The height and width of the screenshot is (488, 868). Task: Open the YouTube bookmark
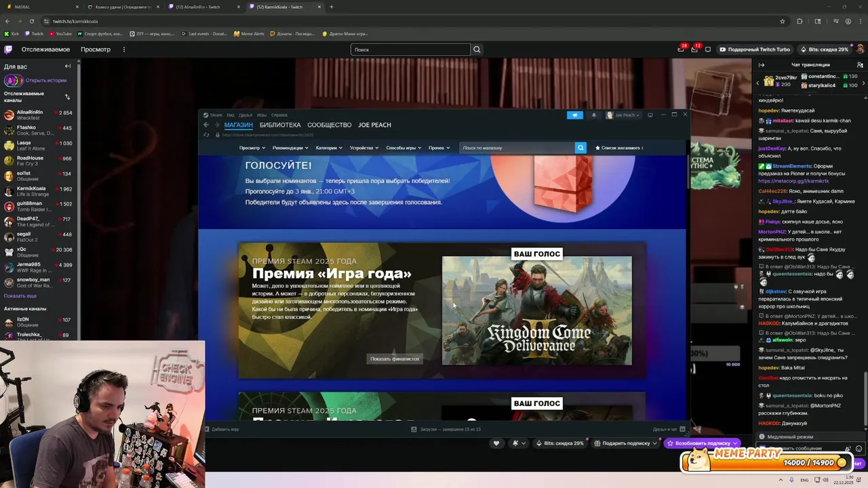60,33
